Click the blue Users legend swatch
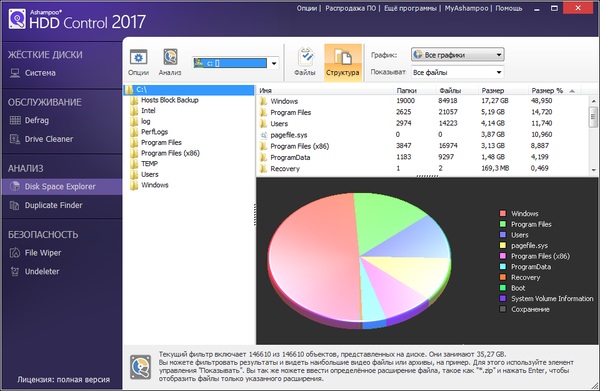The image size is (600, 391). click(x=503, y=235)
